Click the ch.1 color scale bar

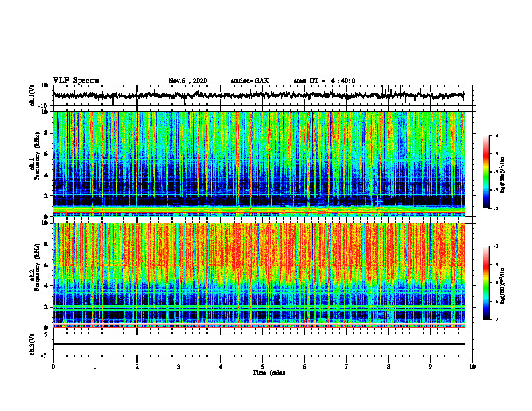click(x=486, y=172)
